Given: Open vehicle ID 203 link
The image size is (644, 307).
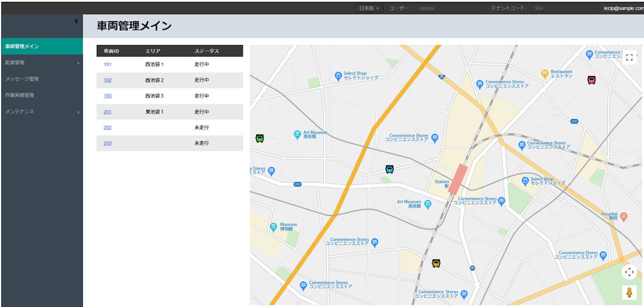Looking at the screenshot, I should click(107, 143).
